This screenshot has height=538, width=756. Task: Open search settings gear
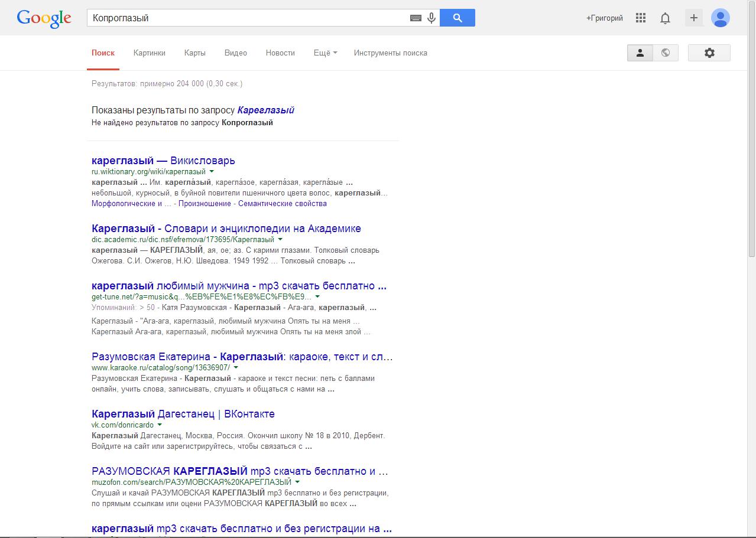[709, 53]
